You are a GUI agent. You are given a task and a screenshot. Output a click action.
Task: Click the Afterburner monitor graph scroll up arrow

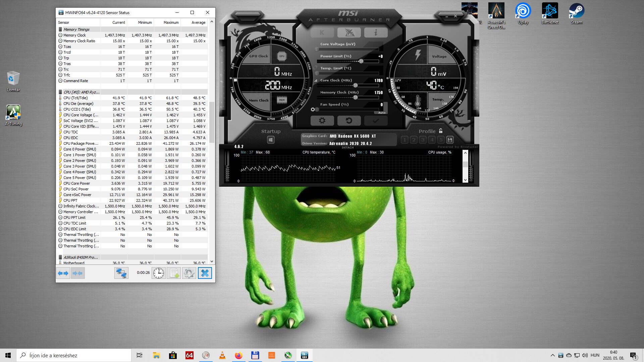coord(465,153)
